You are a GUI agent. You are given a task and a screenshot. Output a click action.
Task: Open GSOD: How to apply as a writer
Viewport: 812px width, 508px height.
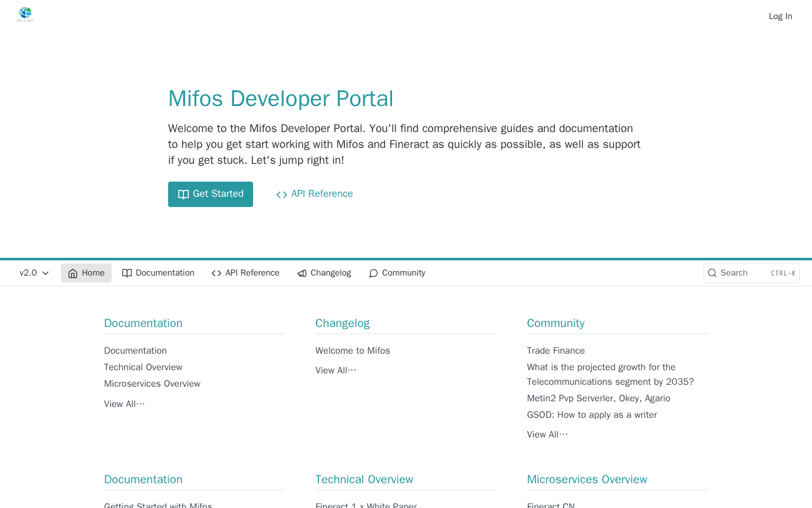tap(592, 415)
